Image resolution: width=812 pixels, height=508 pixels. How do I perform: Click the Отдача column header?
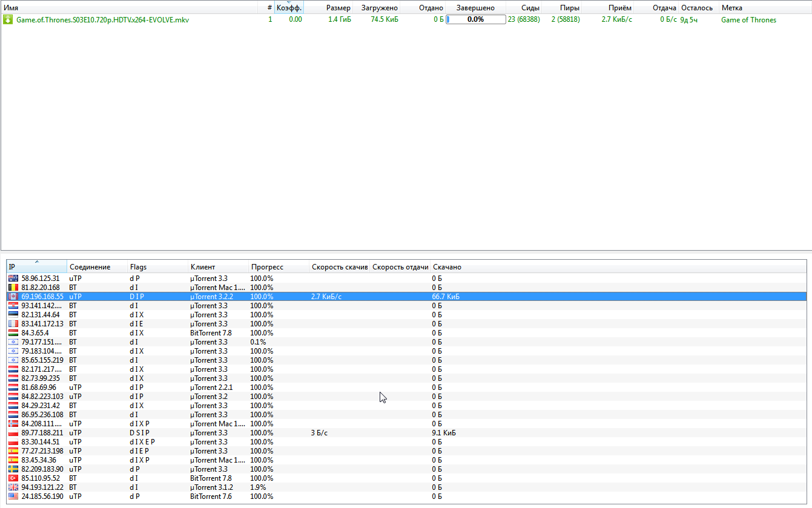(656, 8)
